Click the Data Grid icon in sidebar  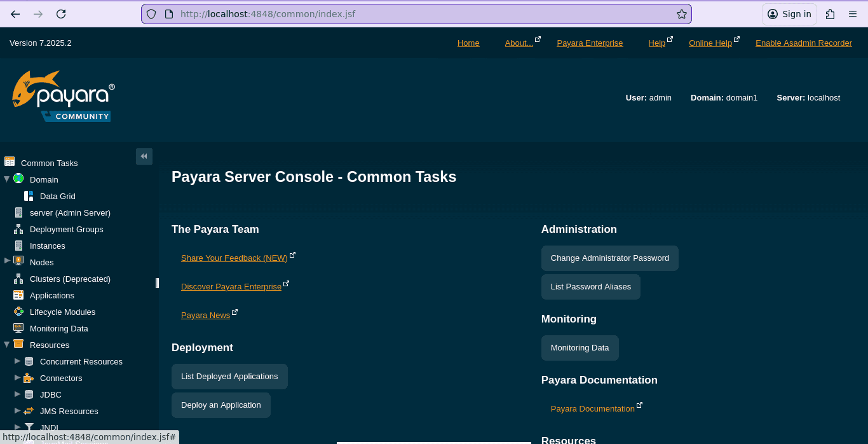(29, 196)
